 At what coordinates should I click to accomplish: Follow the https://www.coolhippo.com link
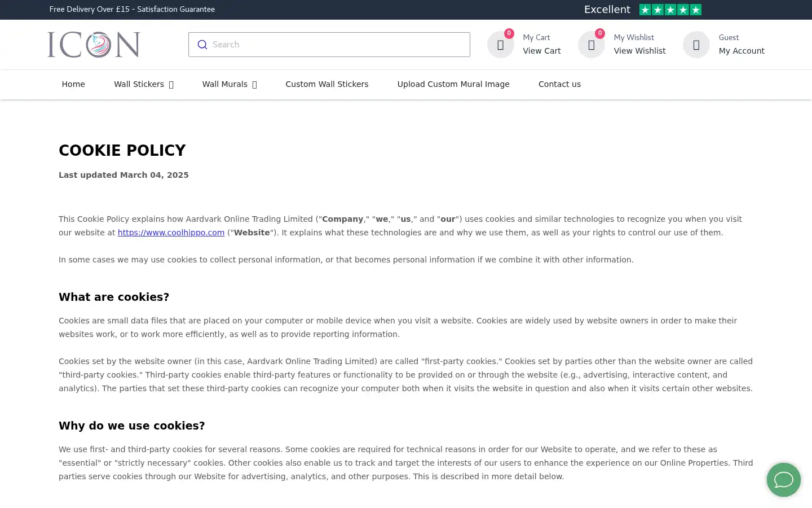(171, 233)
